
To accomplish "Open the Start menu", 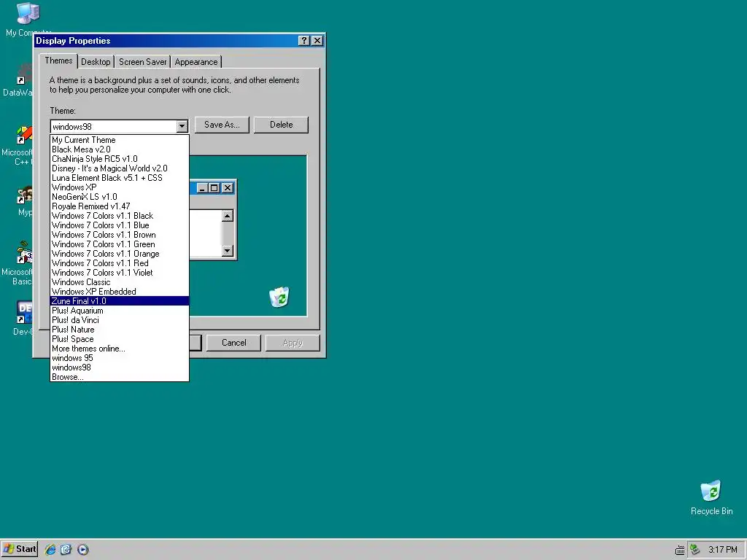I will point(19,549).
